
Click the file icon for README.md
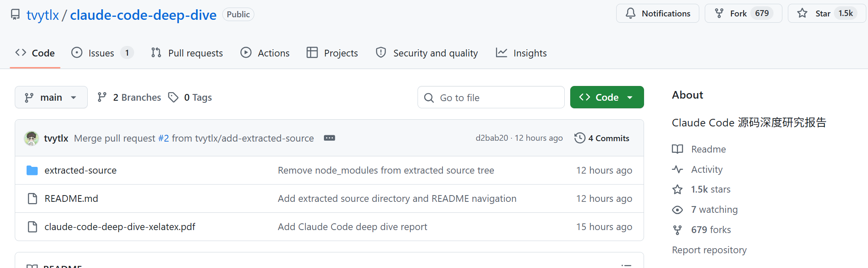[32, 198]
